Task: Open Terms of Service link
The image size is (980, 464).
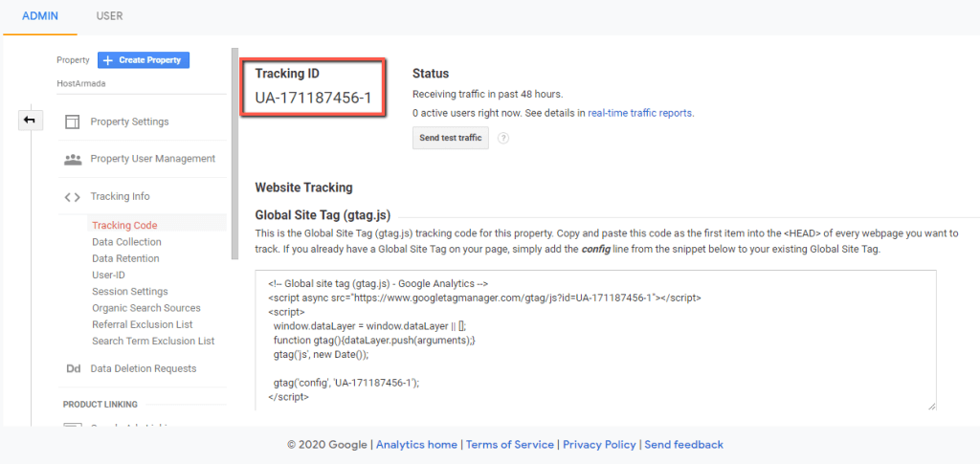Action: point(510,445)
